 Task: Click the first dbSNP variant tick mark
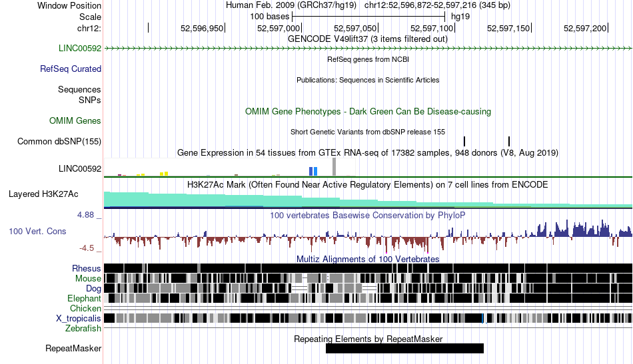(x=464, y=141)
